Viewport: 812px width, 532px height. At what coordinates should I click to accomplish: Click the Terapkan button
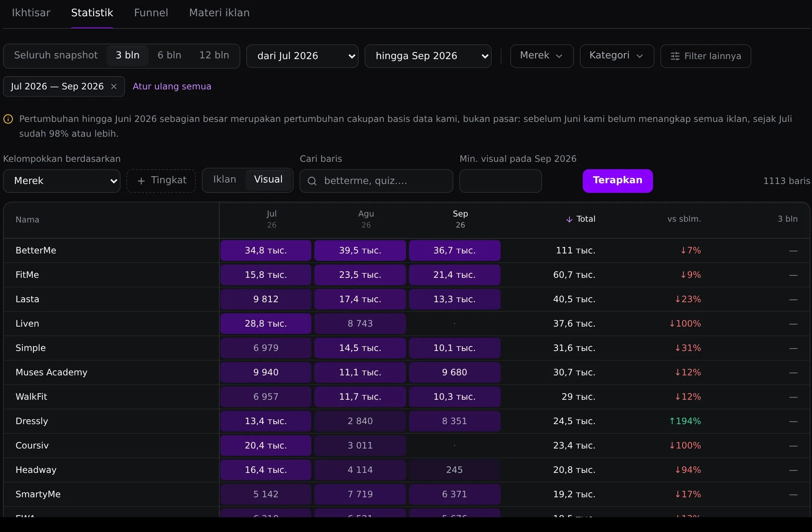618,181
